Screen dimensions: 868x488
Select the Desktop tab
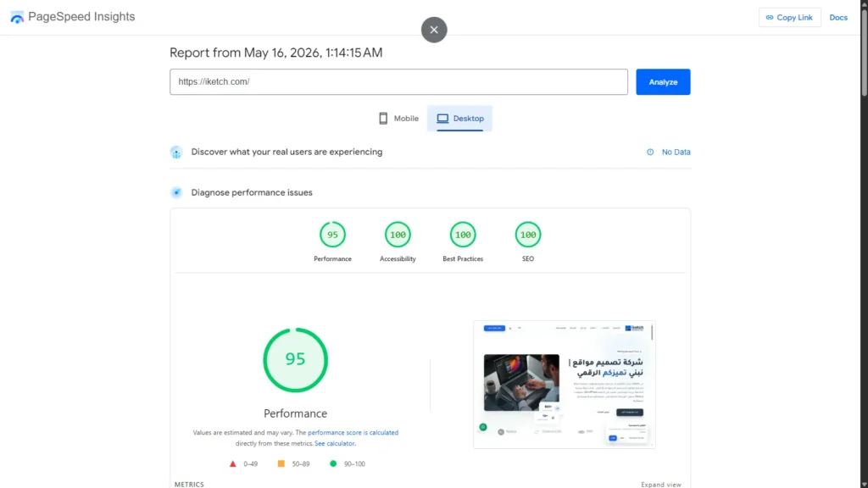[x=459, y=119]
